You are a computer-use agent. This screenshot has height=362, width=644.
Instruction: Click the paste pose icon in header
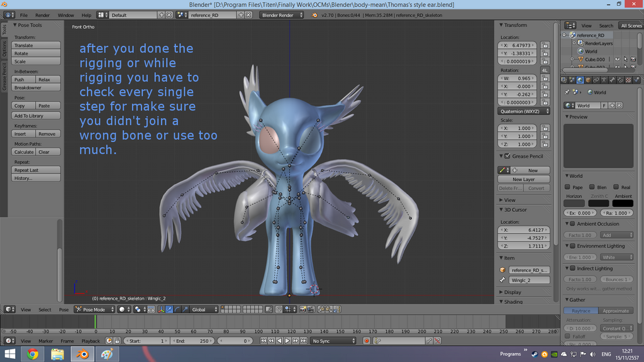click(328, 309)
